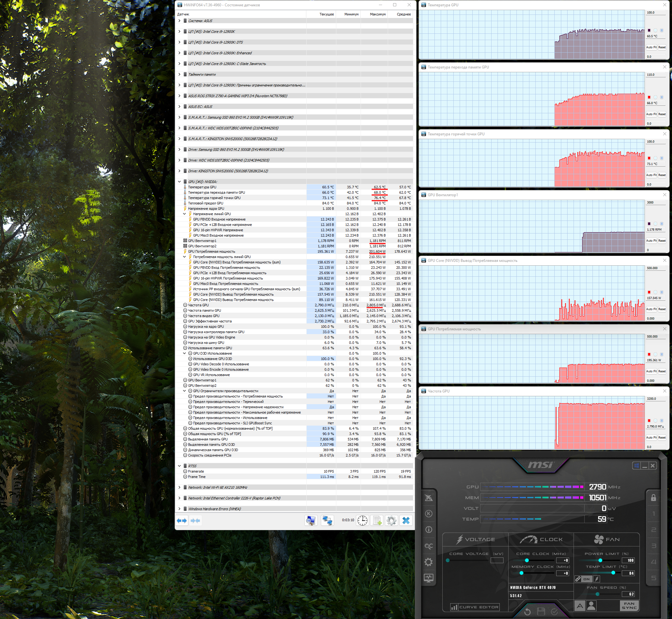Viewport: 672px width, 619px height.
Task: Open Afterburner OC Scanner icon
Action: 428,546
